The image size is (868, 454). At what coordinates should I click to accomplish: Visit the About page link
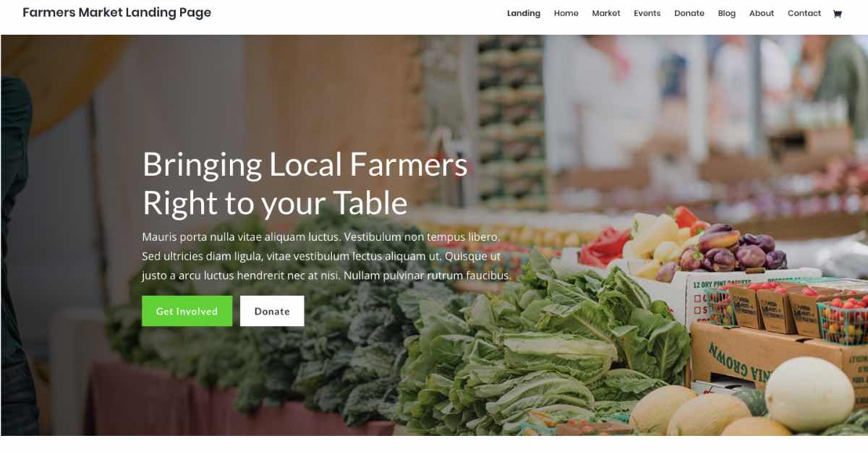pos(762,13)
